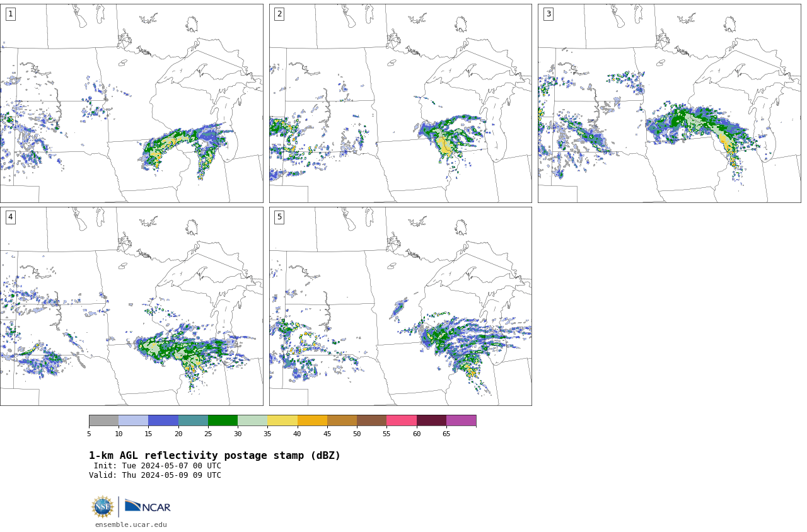Screen dimensions: 807x532
Task: Click the number label of panel 3
Action: click(x=548, y=14)
